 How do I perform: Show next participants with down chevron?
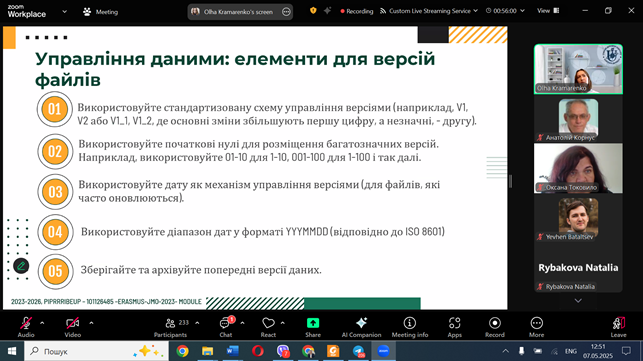tap(578, 301)
